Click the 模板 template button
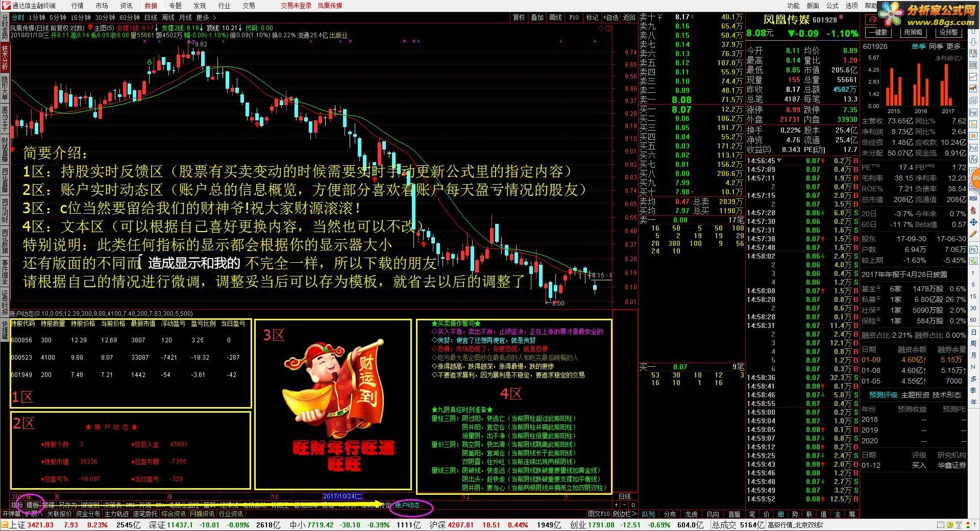 (33, 505)
